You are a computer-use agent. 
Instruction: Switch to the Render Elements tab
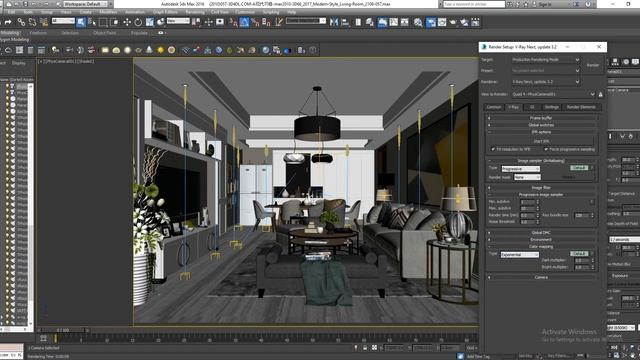(x=581, y=107)
